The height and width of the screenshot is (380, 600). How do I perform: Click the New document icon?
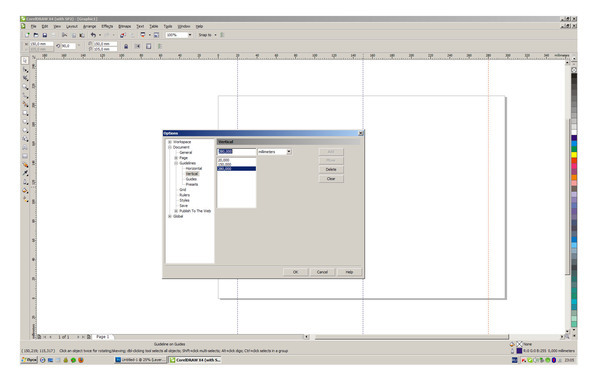click(27, 35)
